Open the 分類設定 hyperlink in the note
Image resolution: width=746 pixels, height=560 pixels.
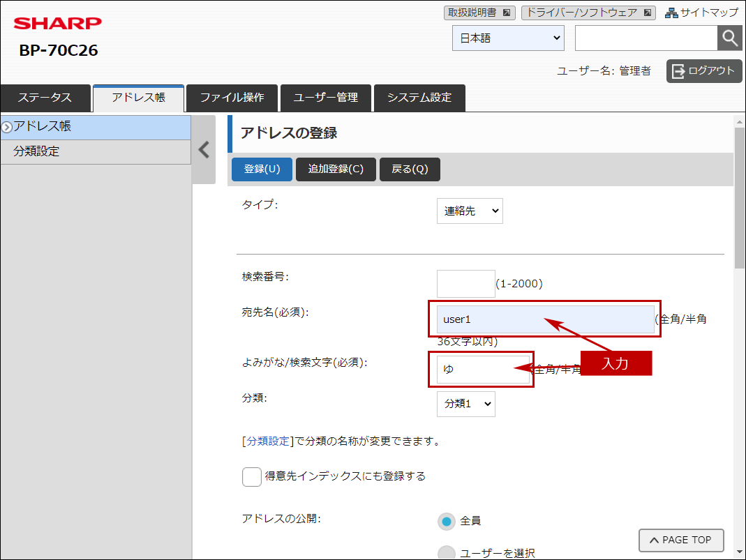coord(268,441)
